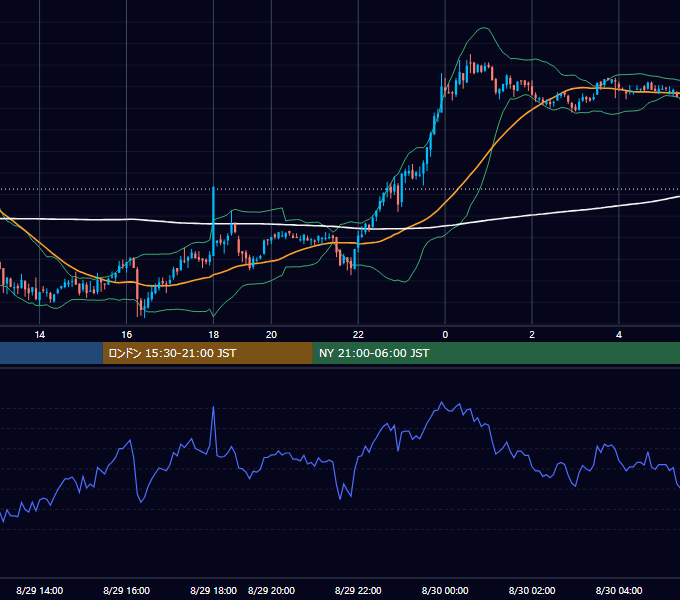
Task: Click the 8/29 22:00 date label
Action: click(x=358, y=590)
